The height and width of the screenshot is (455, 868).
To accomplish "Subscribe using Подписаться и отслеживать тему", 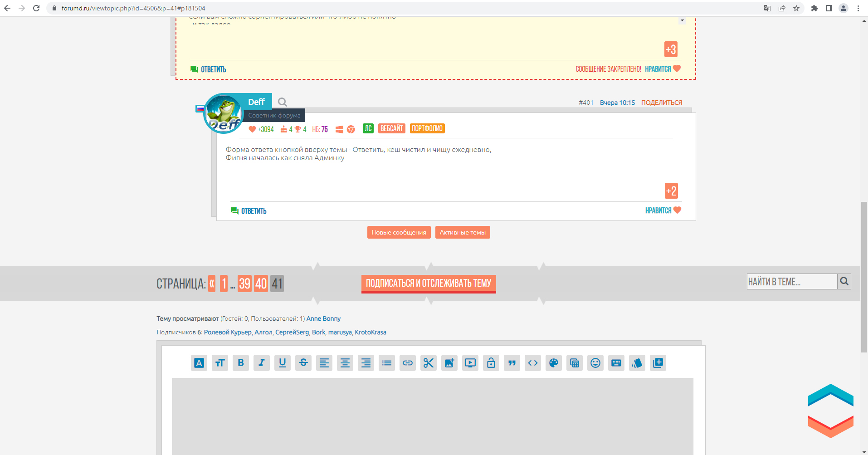I will [x=429, y=284].
